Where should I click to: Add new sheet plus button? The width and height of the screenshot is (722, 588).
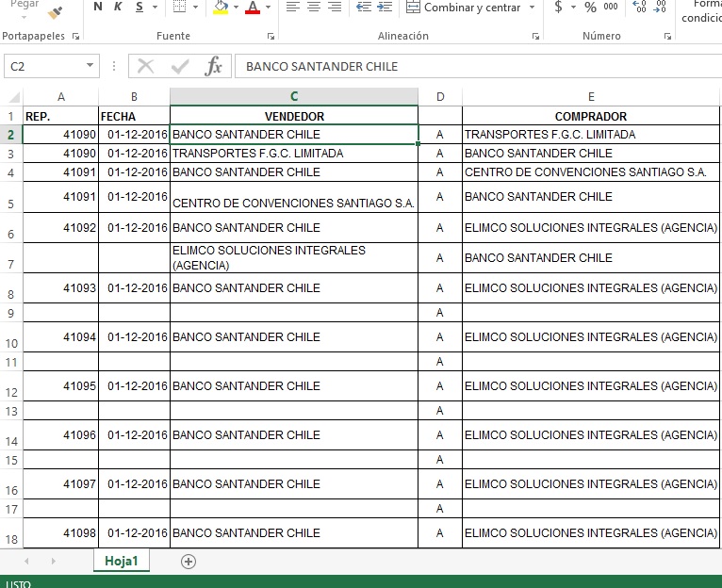(189, 562)
